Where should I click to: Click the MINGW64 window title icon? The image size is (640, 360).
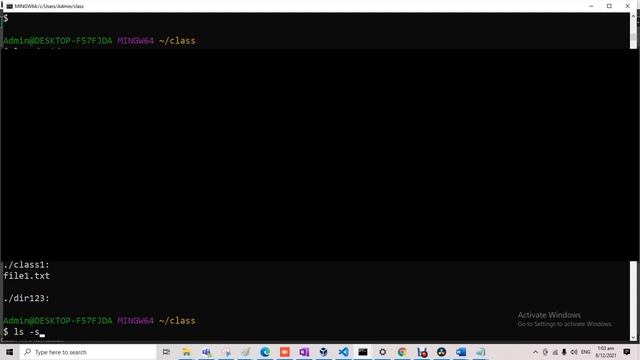tap(9, 6)
